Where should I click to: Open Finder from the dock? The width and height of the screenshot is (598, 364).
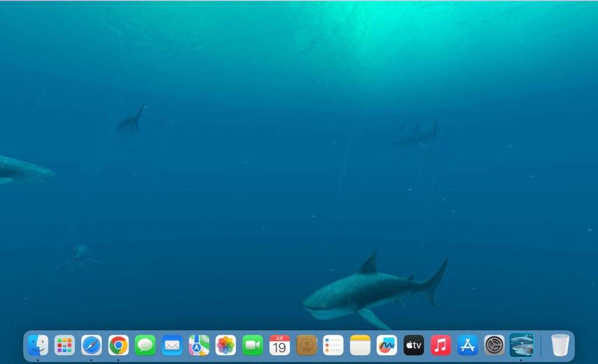(x=38, y=345)
